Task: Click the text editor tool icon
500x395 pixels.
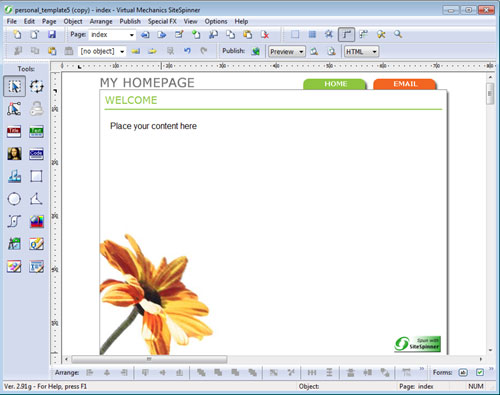Action: click(x=36, y=266)
